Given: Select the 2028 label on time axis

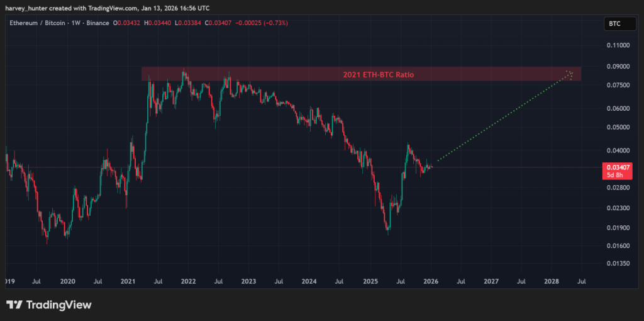Looking at the screenshot, I should 551,281.
